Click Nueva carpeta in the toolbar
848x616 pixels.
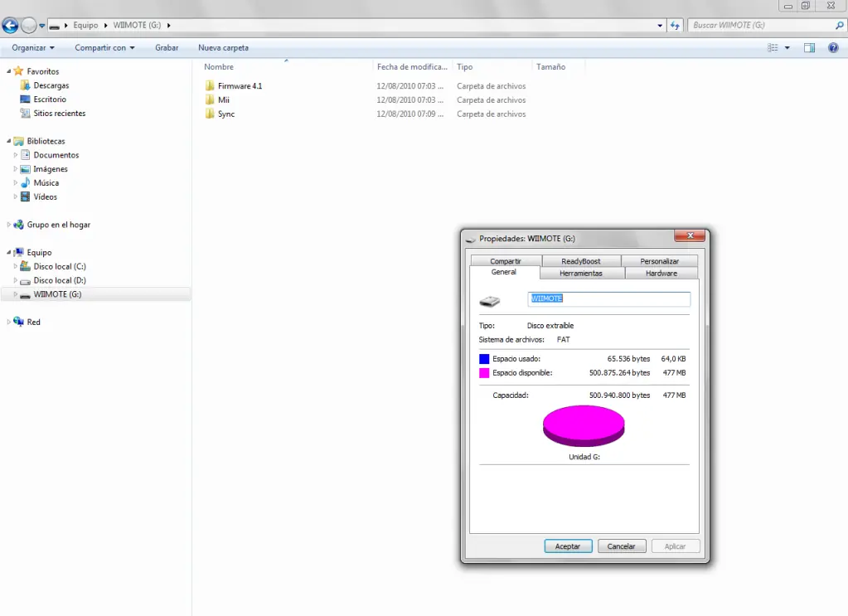click(223, 47)
